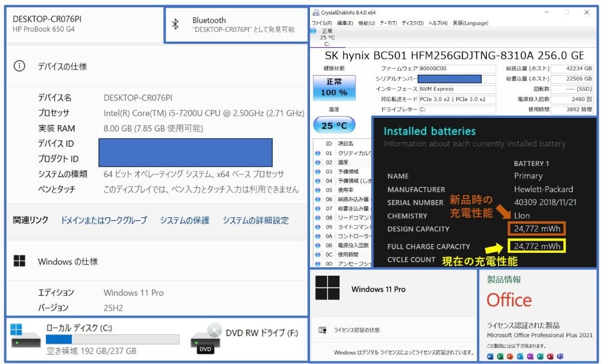The width and height of the screenshot is (601, 364).
Task: Click the license activation status icon
Action: click(x=323, y=330)
